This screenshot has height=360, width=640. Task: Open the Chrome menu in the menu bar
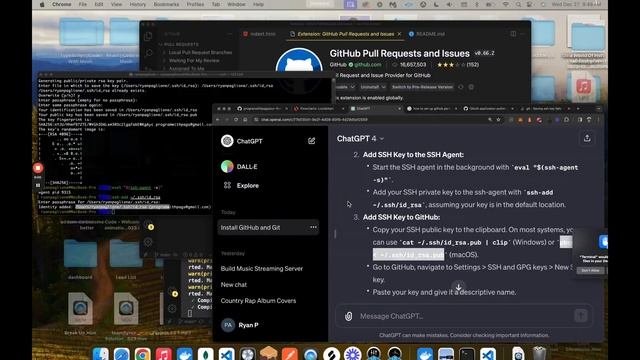(62, 4)
